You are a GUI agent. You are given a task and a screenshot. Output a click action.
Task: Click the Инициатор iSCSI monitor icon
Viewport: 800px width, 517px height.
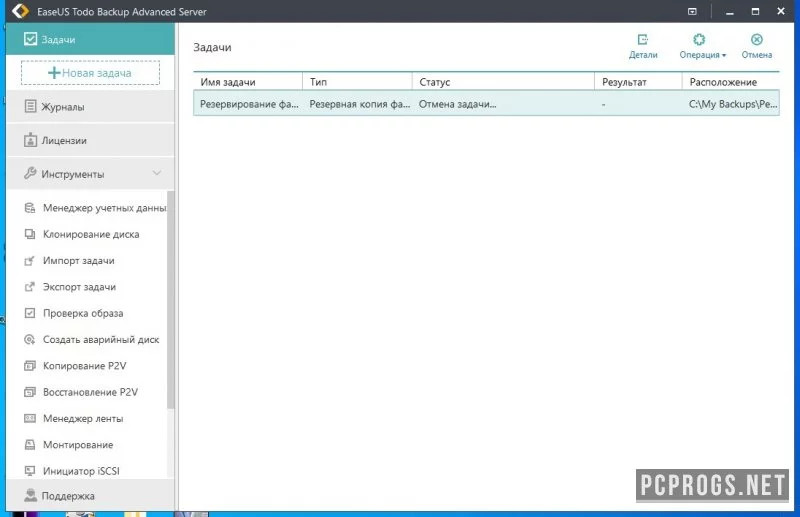click(30, 471)
